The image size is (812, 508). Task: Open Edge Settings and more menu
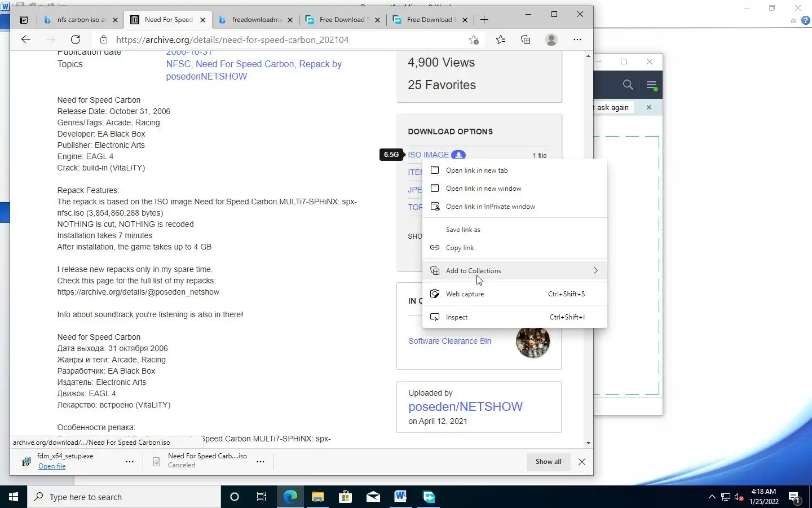click(577, 40)
